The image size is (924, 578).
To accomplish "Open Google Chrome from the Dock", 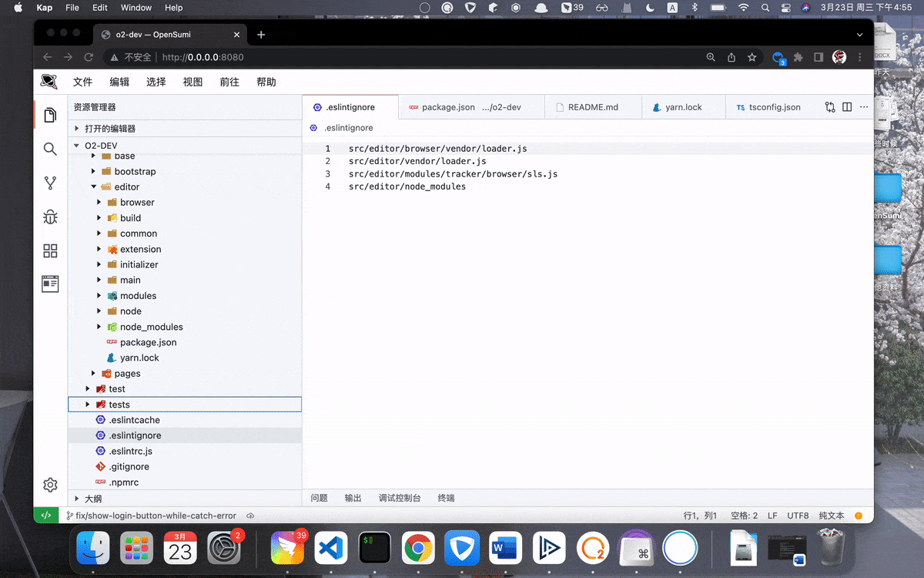I will (x=417, y=548).
